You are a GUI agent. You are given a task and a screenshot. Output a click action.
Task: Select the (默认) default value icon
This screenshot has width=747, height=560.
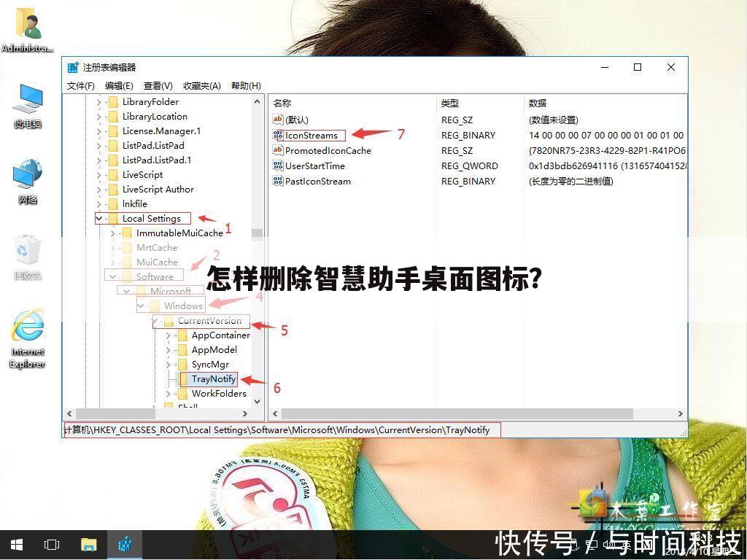pos(278,120)
